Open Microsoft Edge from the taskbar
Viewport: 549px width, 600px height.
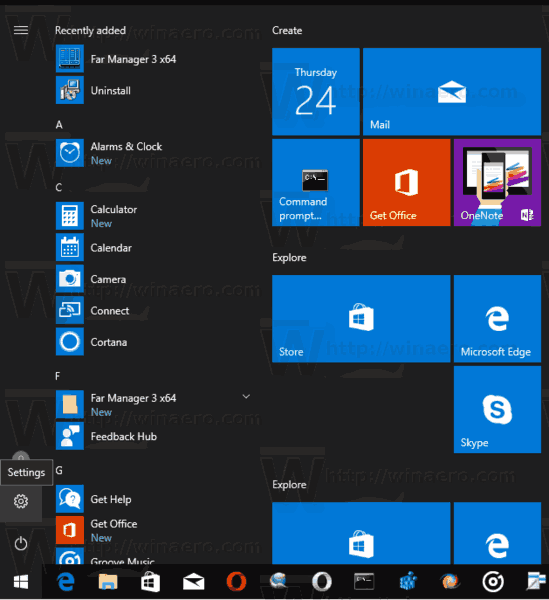coord(65,582)
